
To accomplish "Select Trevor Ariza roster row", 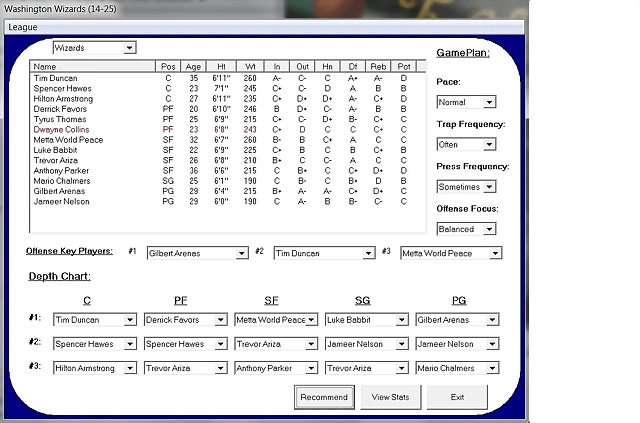I will point(228,160).
